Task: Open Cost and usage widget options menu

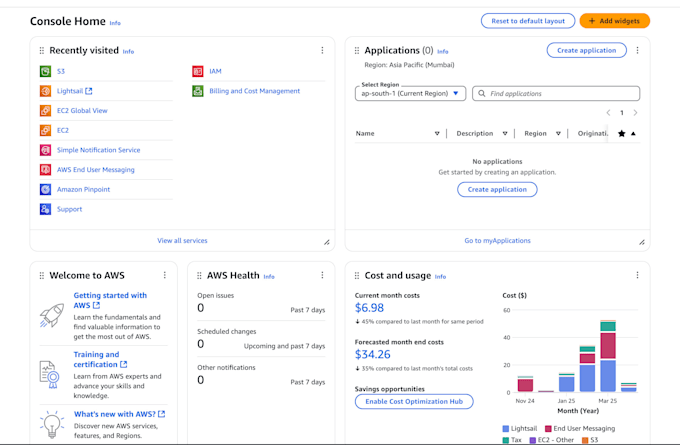Action: click(637, 275)
